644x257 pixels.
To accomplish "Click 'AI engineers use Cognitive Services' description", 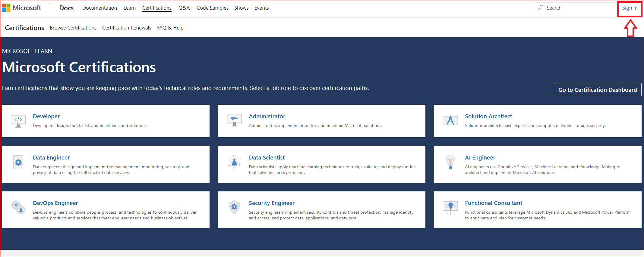I will point(543,170).
